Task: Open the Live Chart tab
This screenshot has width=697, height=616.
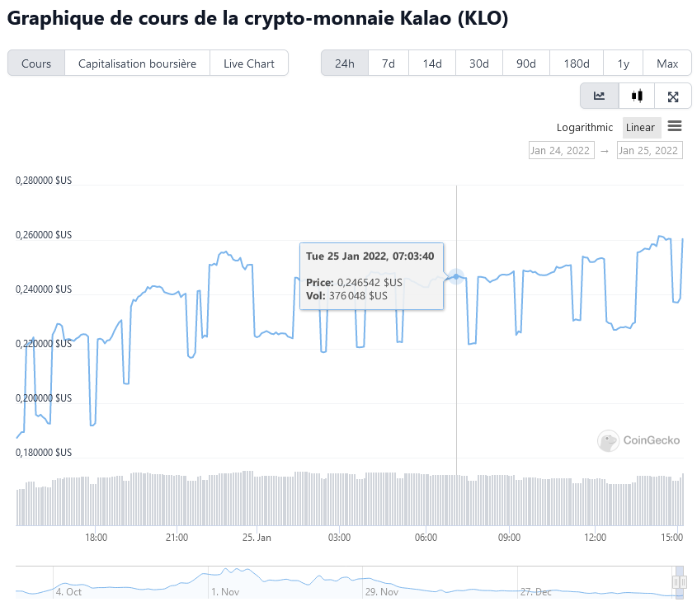Action: (249, 63)
